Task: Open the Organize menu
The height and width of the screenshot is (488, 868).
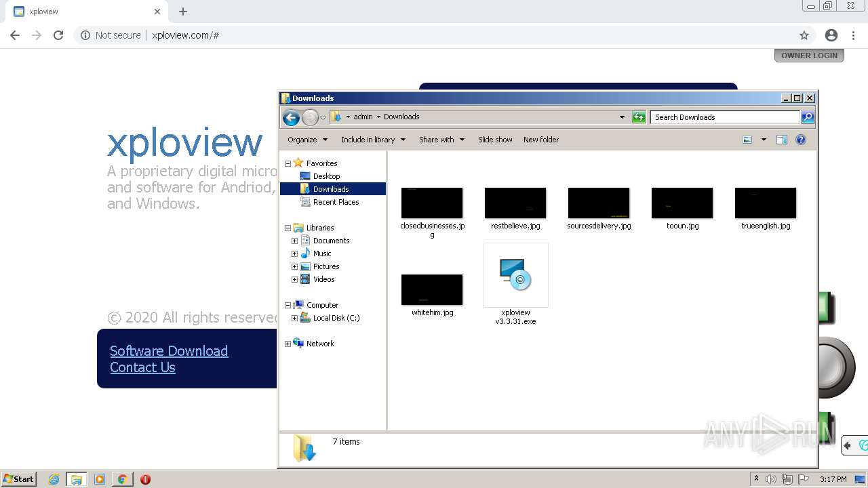Action: click(307, 140)
